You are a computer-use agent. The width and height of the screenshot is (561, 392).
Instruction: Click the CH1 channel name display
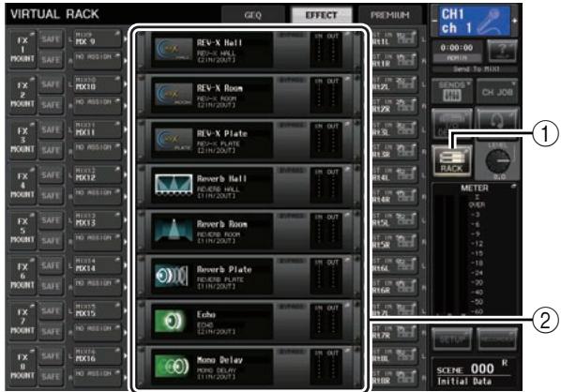[x=475, y=22]
